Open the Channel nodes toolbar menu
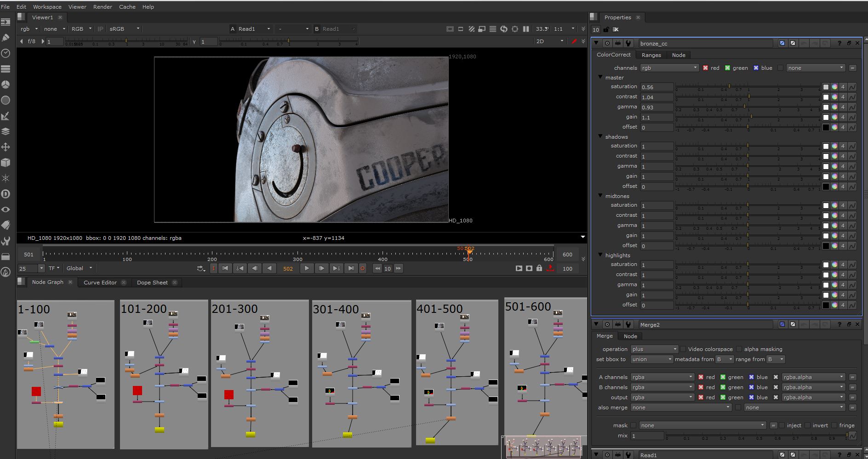The height and width of the screenshot is (459, 868). click(x=6, y=69)
